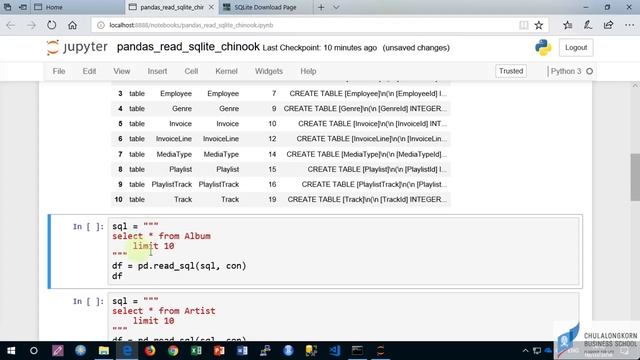Open Word from the taskbar
640x360 pixels.
pyautogui.click(x=242, y=350)
